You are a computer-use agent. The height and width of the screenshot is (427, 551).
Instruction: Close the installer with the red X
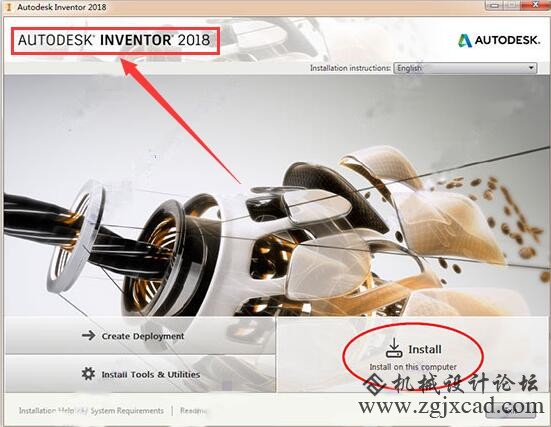coord(536,5)
